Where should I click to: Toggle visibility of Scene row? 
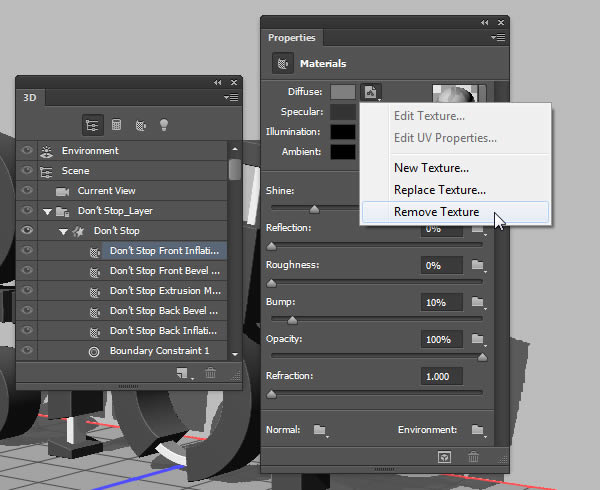[27, 170]
